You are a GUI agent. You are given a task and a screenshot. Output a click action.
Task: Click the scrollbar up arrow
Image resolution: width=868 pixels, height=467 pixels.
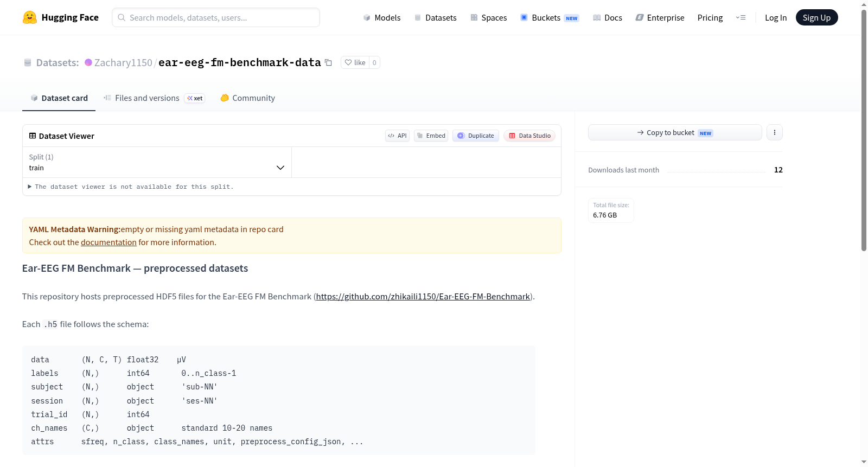coord(864,4)
